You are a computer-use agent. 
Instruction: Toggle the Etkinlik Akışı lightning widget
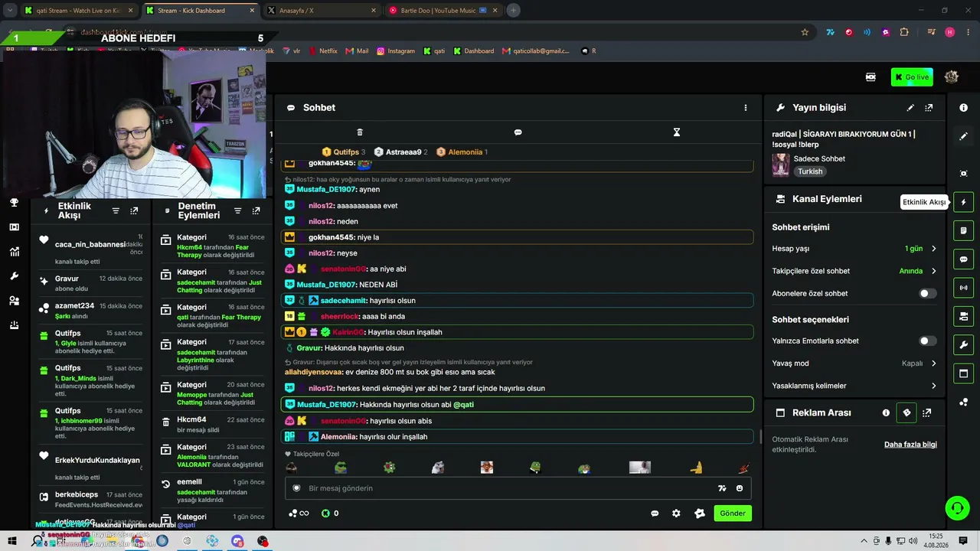(x=964, y=202)
